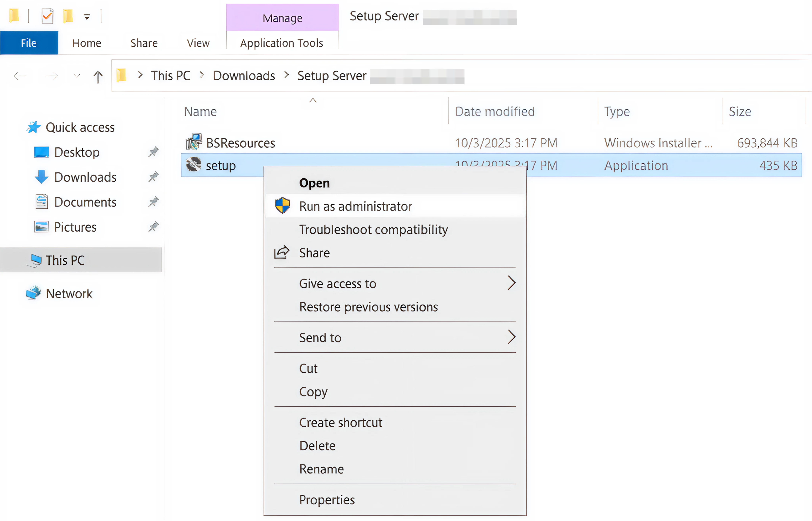Click the pin icon next to Pictures
The width and height of the screenshot is (812, 521).
tap(154, 226)
